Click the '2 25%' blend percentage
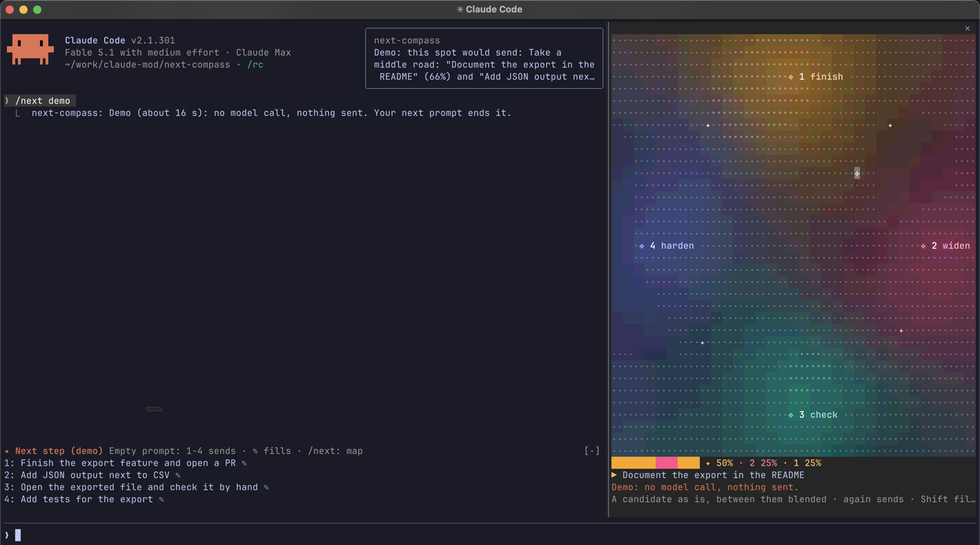 coord(763,463)
